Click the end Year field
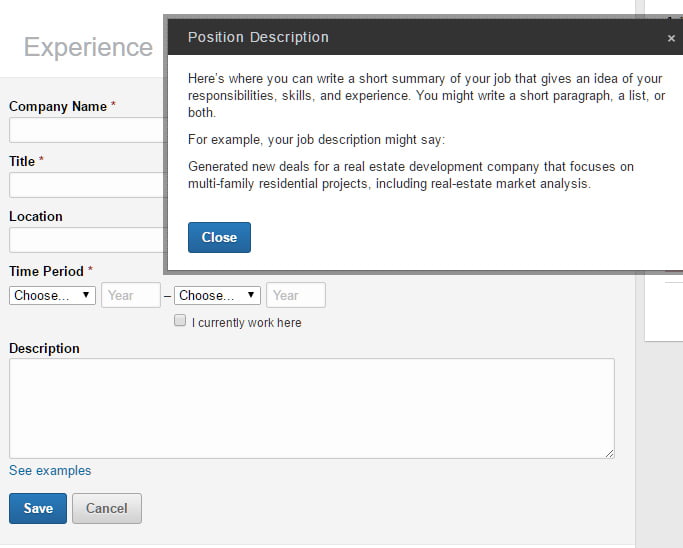The image size is (683, 548). click(x=296, y=295)
